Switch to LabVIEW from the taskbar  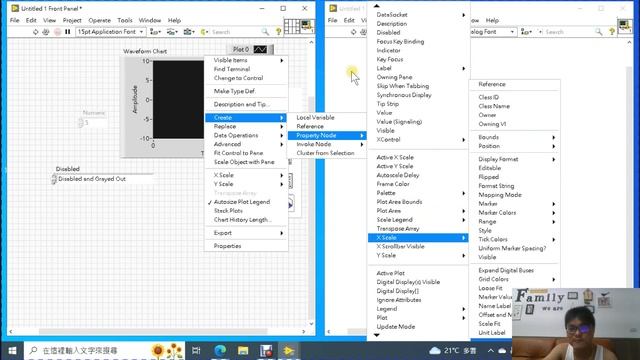coord(289,351)
